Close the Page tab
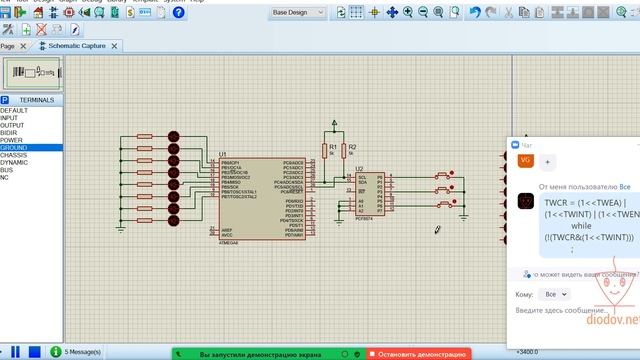Viewport: 640px width, 360px height. click(23, 46)
